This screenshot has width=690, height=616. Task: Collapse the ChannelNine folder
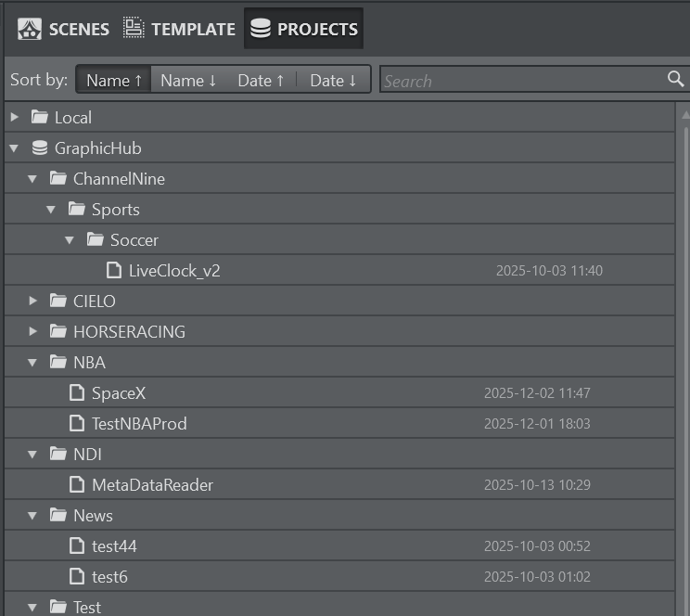(x=32, y=179)
